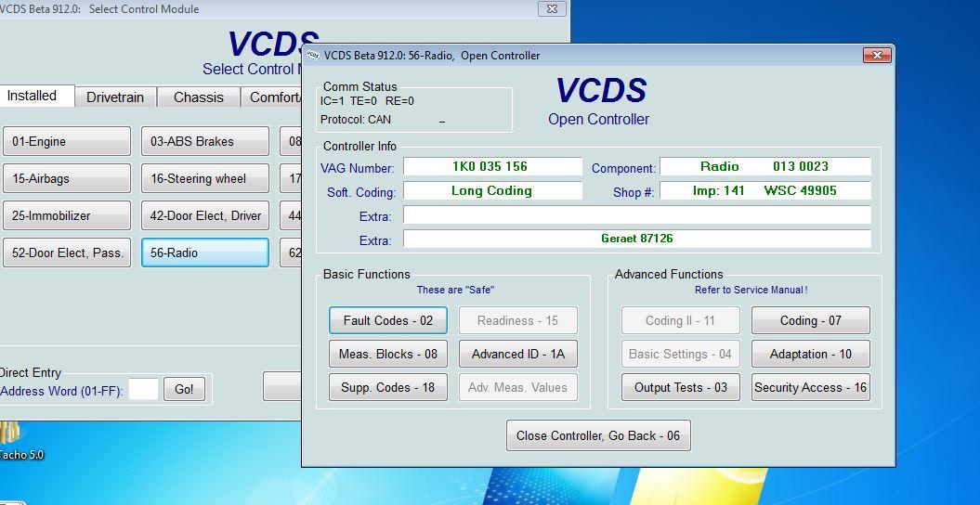
Task: Select 25-Immobilizer module
Action: [66, 215]
